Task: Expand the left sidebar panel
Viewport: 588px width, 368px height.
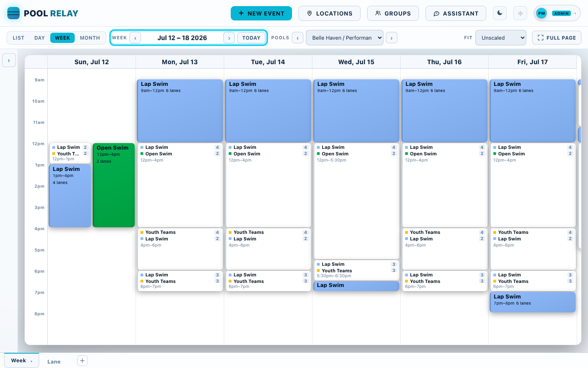Action: tap(9, 60)
